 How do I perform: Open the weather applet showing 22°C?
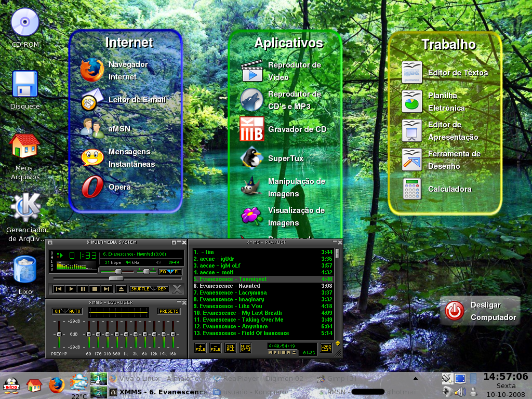click(x=79, y=386)
